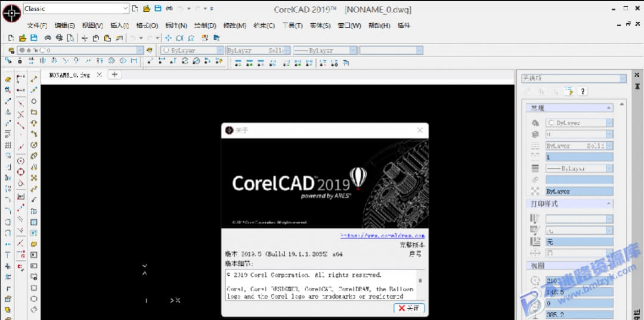
Task: Open the 文件(F) menu
Action: click(37, 26)
